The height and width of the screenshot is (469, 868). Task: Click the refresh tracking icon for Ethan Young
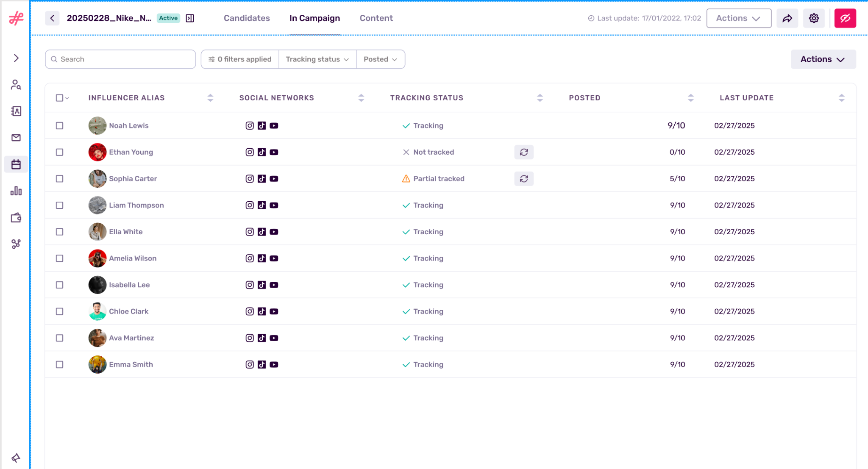pyautogui.click(x=524, y=152)
